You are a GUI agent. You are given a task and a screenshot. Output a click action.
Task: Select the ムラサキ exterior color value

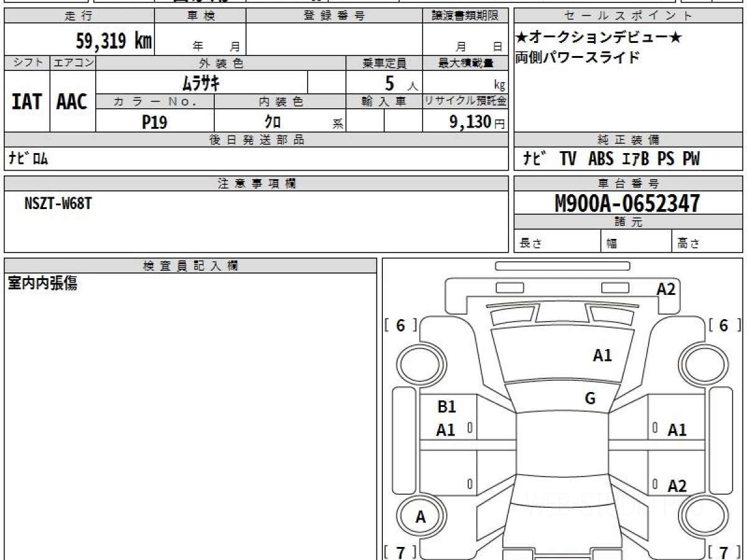point(200,82)
